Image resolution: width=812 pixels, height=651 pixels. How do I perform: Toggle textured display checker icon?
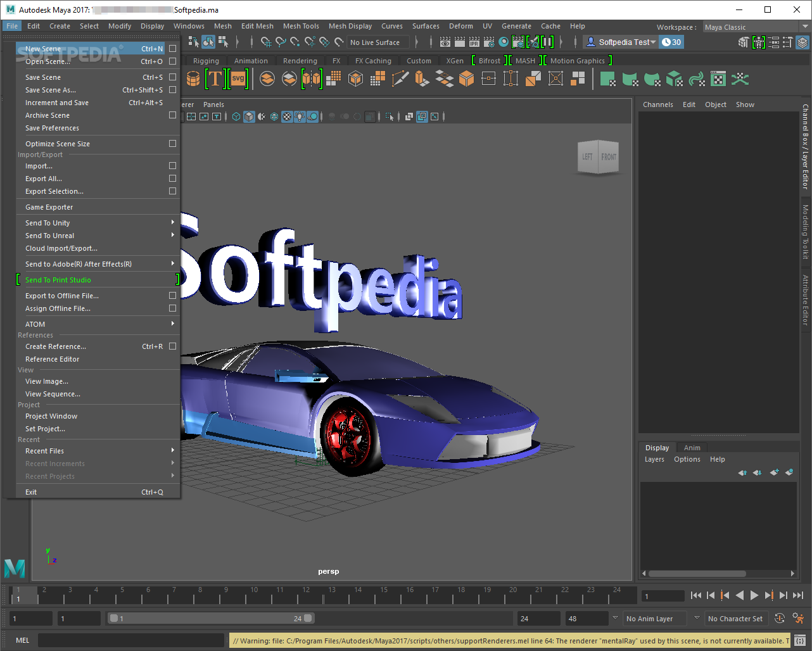point(287,117)
